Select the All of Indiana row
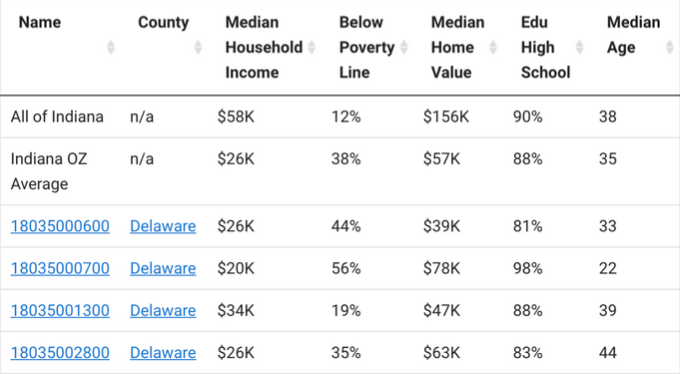680x374 pixels. tap(340, 117)
